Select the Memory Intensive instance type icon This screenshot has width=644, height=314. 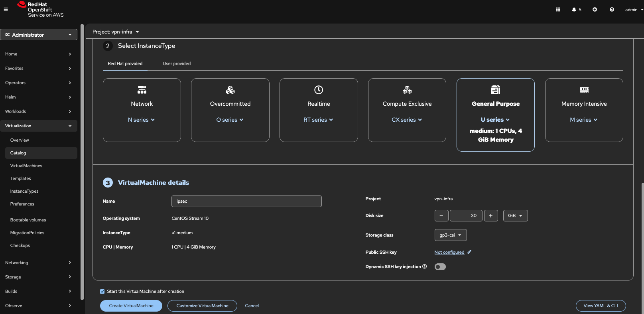pyautogui.click(x=584, y=90)
